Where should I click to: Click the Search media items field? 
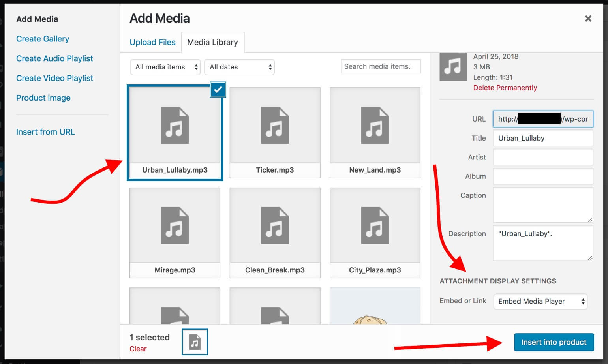coord(380,66)
